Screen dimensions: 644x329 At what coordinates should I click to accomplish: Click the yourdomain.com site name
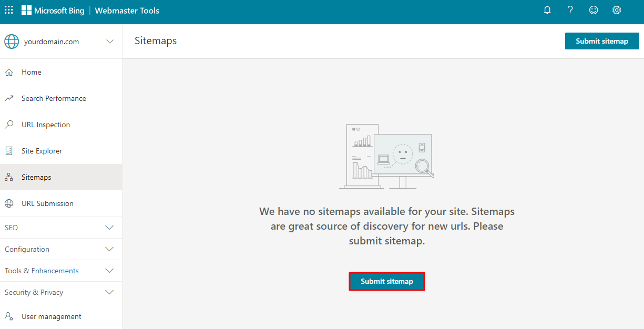point(52,42)
